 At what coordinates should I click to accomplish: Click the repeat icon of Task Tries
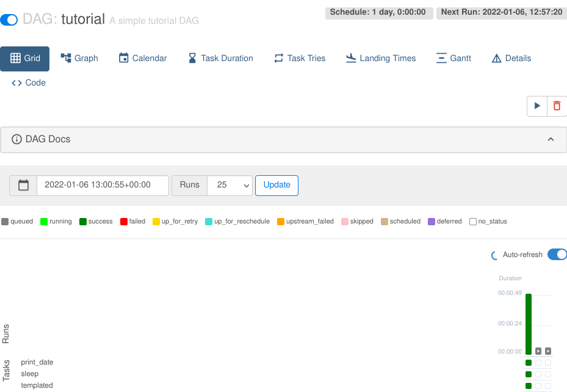coord(278,58)
